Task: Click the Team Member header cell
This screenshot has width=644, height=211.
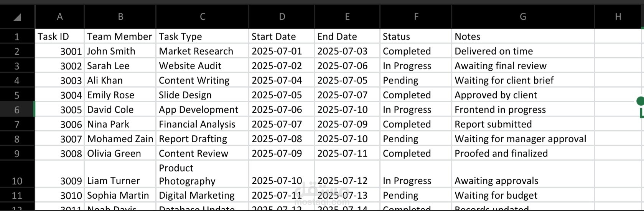Action: click(x=120, y=37)
